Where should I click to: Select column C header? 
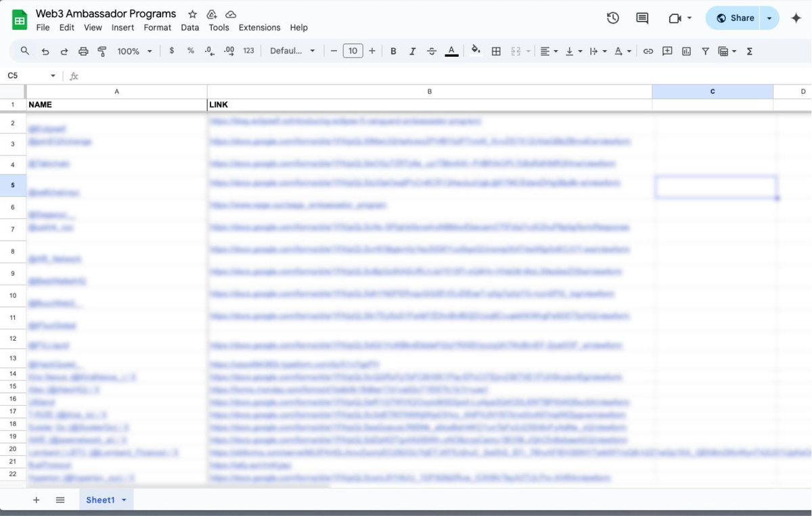pos(713,91)
